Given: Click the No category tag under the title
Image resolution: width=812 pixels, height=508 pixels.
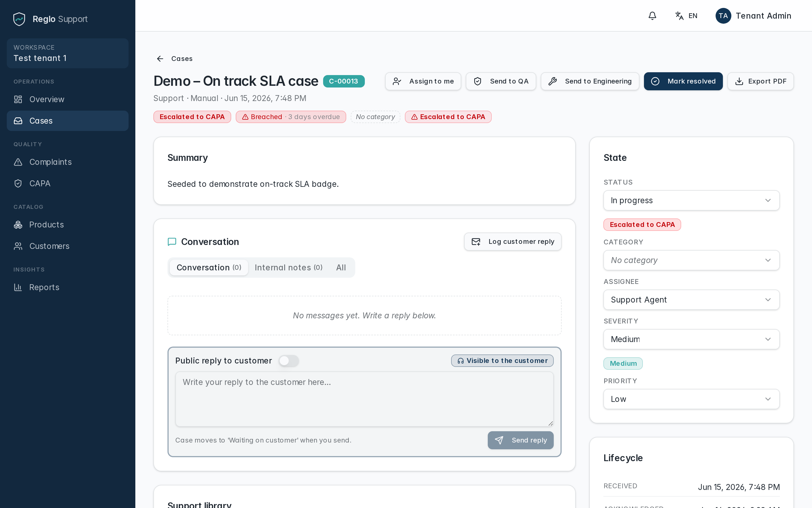Looking at the screenshot, I should click(375, 117).
